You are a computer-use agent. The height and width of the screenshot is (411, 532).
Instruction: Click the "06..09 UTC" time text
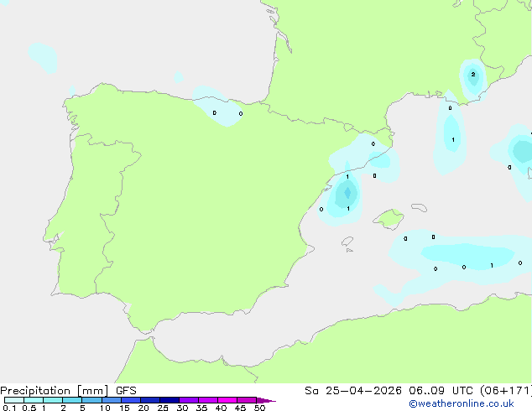point(441,391)
